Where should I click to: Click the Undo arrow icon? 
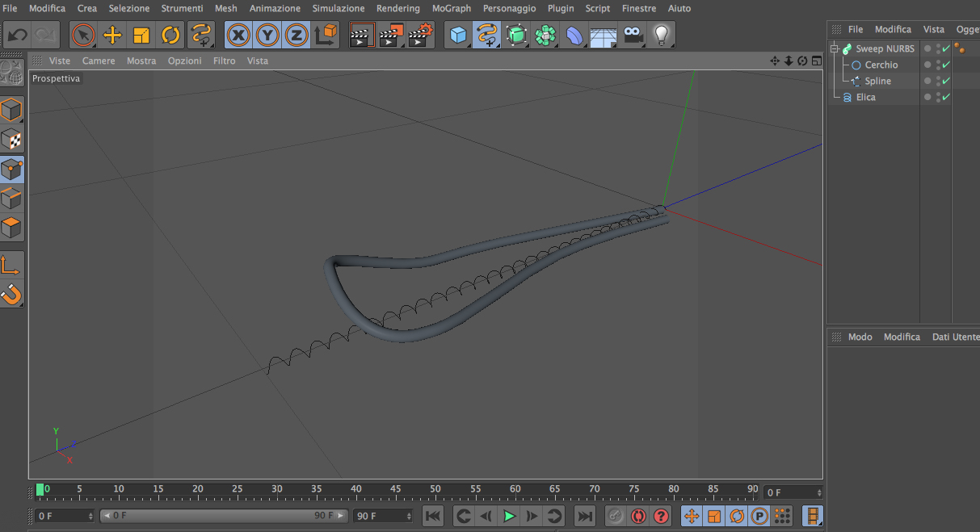click(18, 35)
